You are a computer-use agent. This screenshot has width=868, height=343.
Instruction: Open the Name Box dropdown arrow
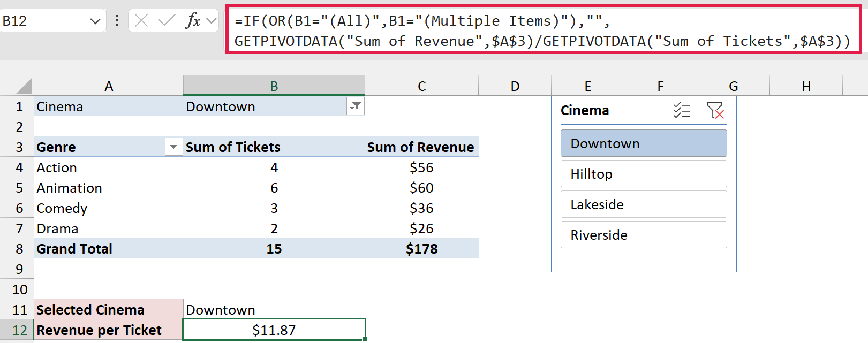(95, 21)
